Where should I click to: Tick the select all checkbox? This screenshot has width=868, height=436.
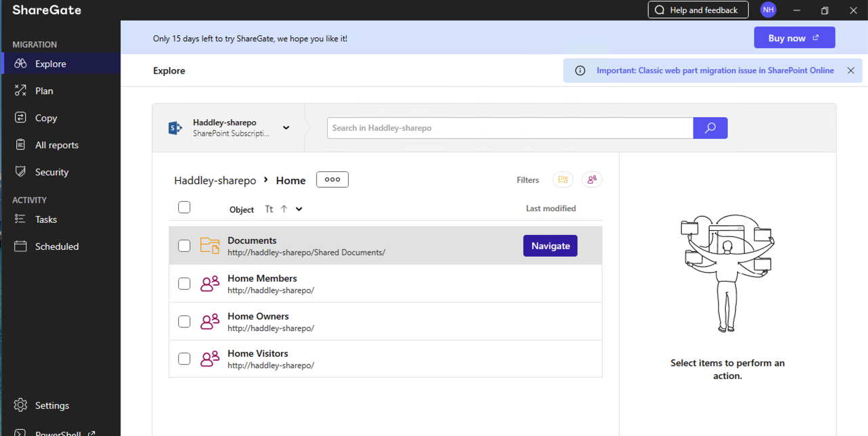(x=184, y=207)
